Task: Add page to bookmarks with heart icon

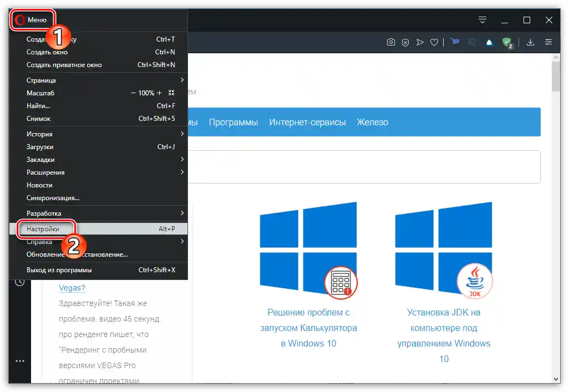Action: [x=434, y=43]
